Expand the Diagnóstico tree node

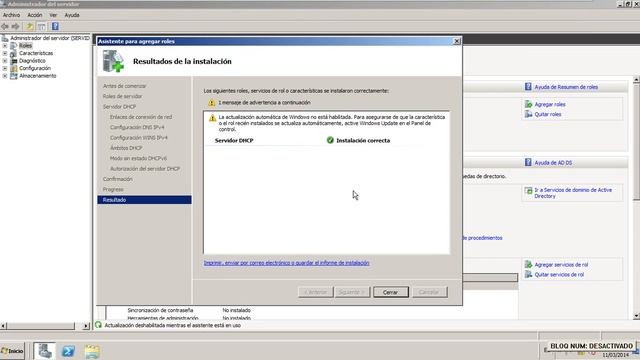point(5,61)
